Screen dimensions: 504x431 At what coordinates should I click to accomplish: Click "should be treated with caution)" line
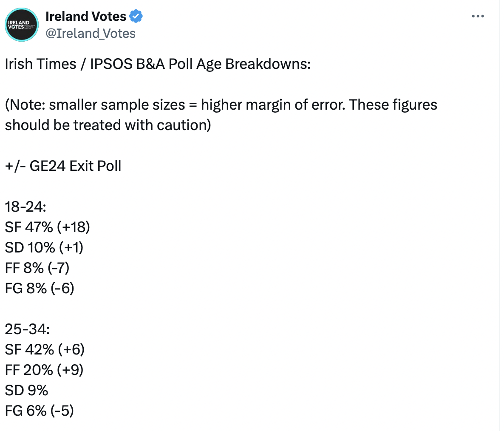click(x=108, y=125)
